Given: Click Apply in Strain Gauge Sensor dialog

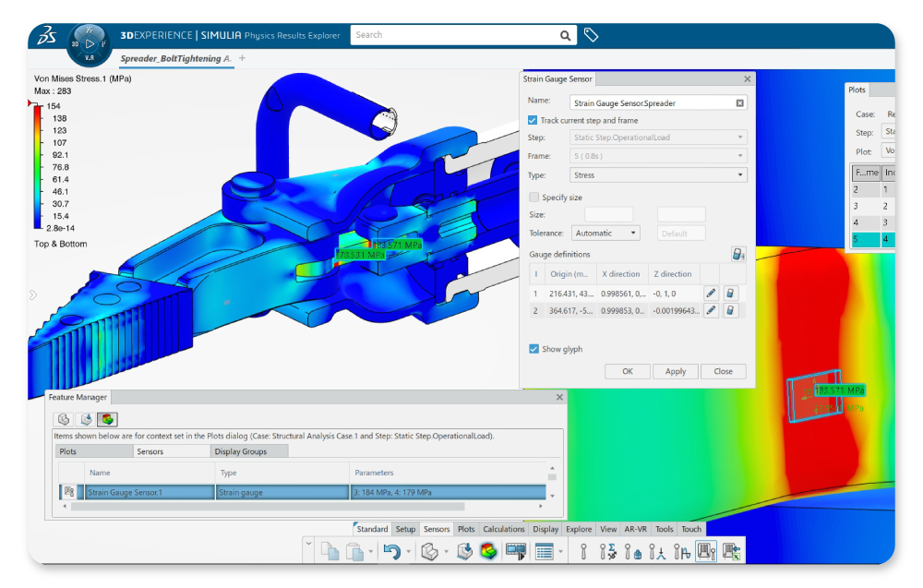Looking at the screenshot, I should (x=676, y=371).
